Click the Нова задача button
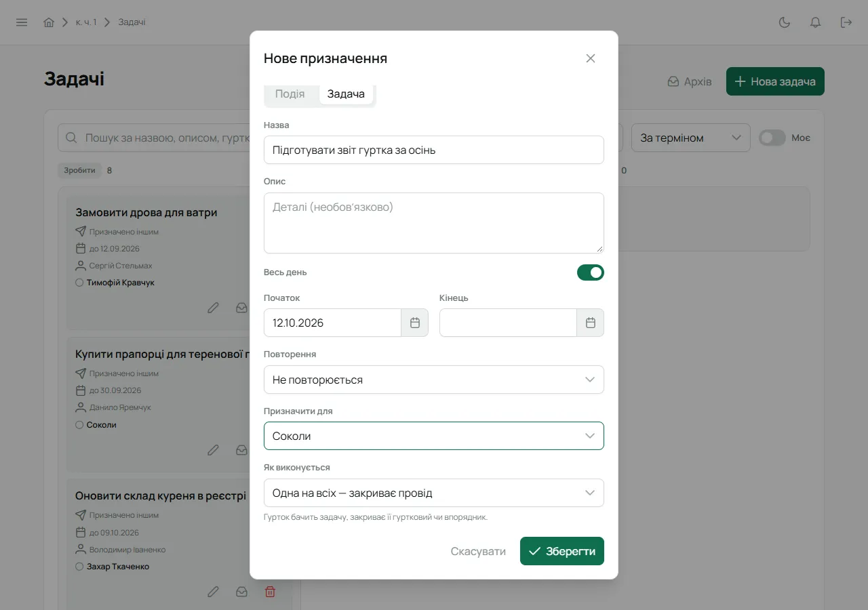Image resolution: width=868 pixels, height=610 pixels. (775, 81)
